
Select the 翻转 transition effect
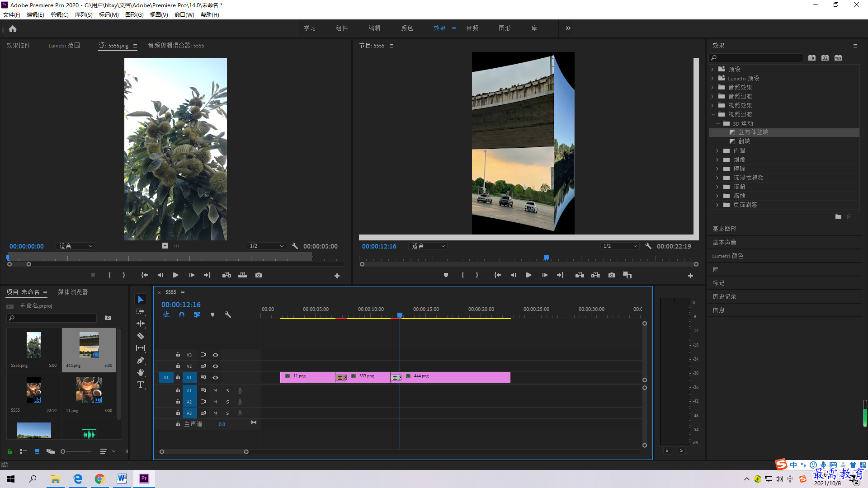744,141
